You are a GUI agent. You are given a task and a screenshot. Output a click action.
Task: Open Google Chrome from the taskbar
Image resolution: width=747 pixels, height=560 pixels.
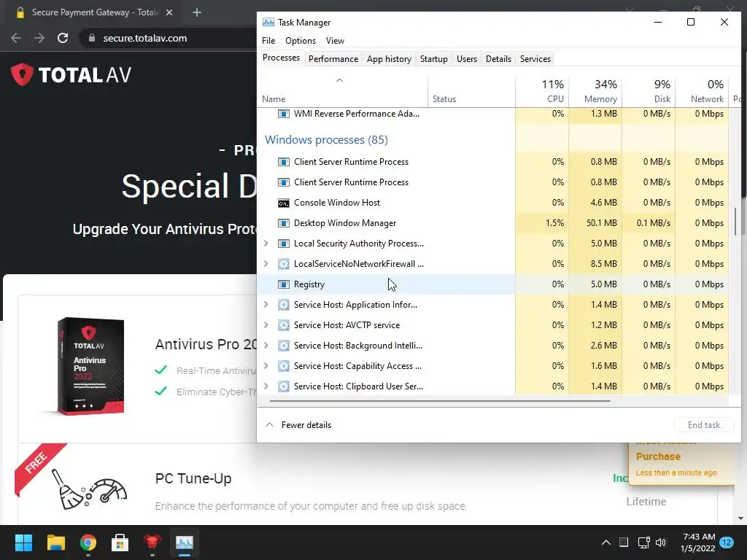click(x=88, y=542)
